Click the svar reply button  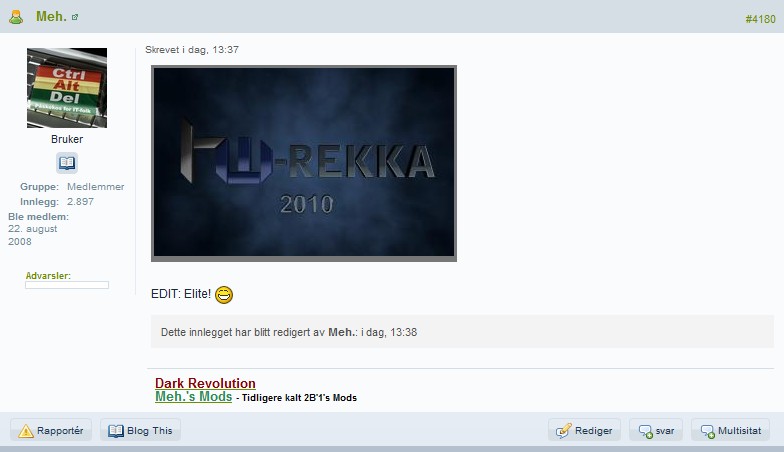656,430
